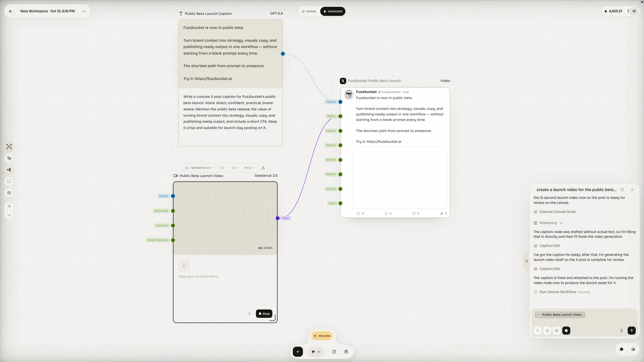Click the microphone icon in video node
The height and width of the screenshot is (362, 644).
click(x=250, y=314)
